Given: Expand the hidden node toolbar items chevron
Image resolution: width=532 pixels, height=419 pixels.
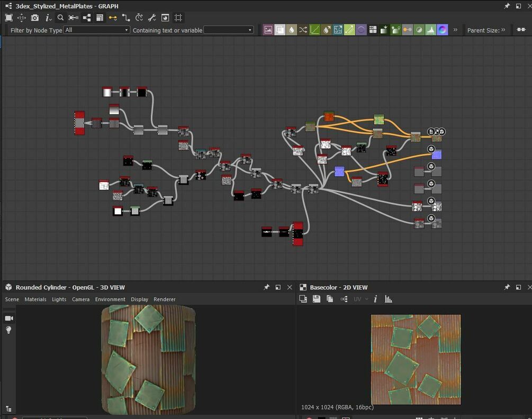Looking at the screenshot, I should (x=455, y=30).
